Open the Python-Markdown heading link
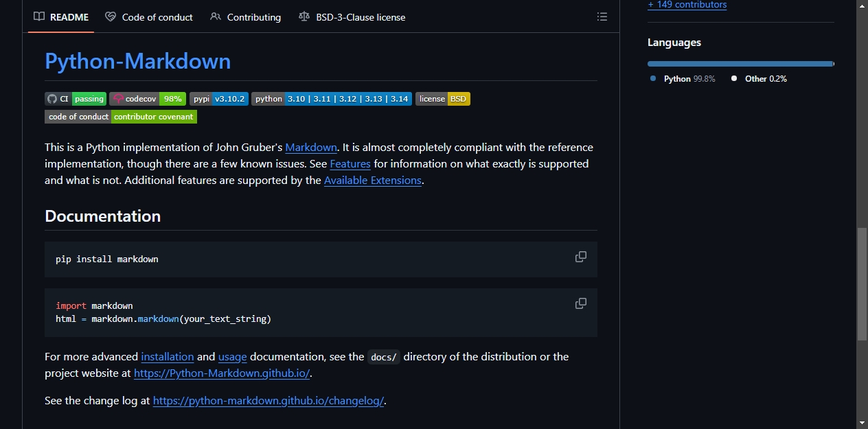 tap(138, 61)
